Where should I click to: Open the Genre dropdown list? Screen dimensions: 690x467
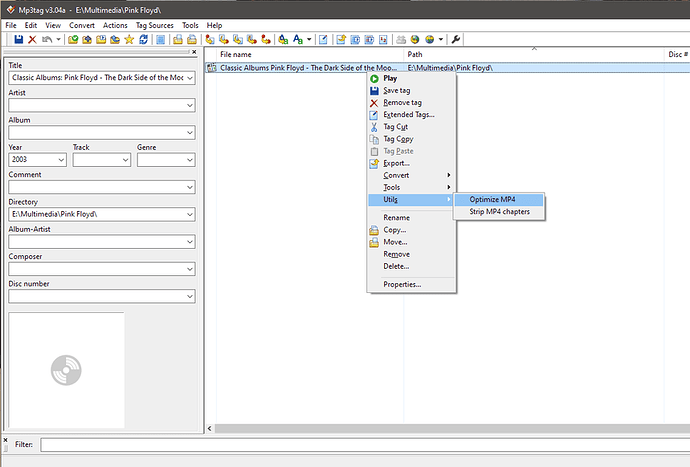[188, 159]
